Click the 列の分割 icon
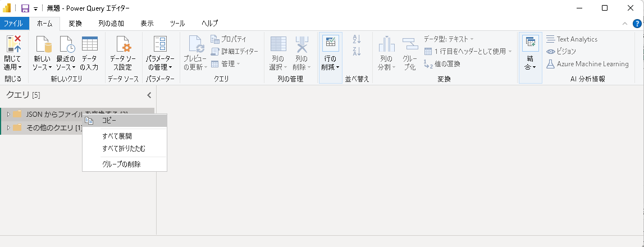Screen dimensions: 644x247 coord(386,44)
